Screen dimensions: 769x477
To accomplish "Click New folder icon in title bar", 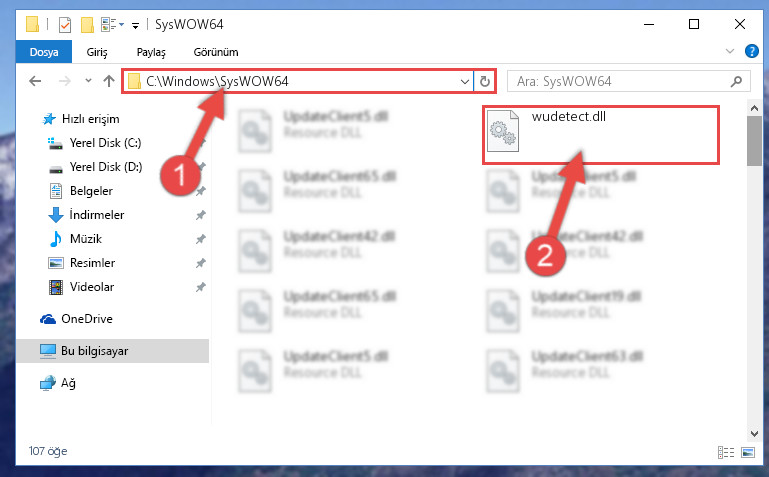I will [87, 25].
